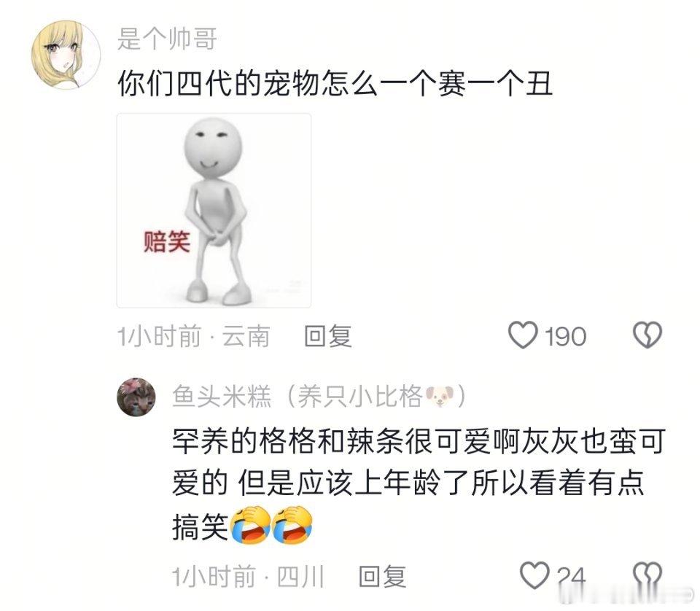The width and height of the screenshot is (700, 611).
Task: Tap the 190 like count
Action: 566,337
